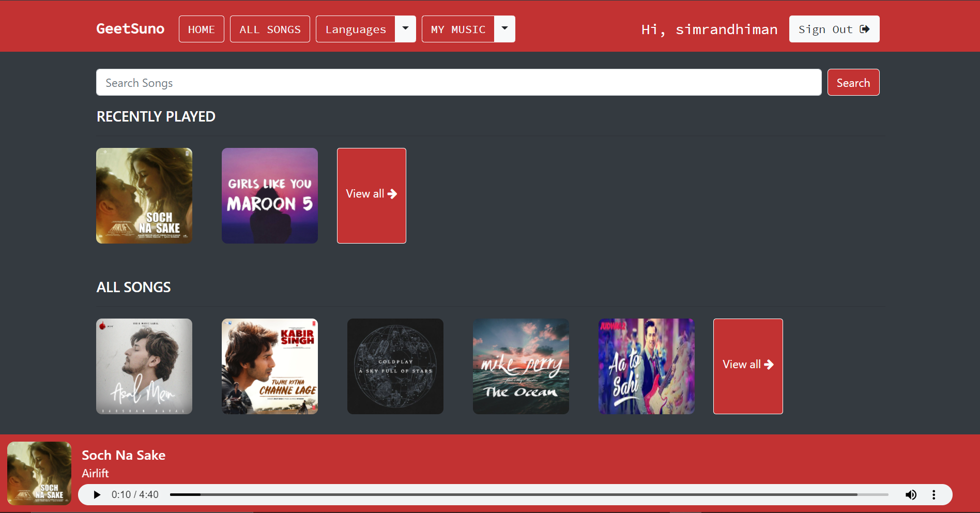The width and height of the screenshot is (980, 513).
Task: Open the ALL SONGS page
Action: [270, 29]
